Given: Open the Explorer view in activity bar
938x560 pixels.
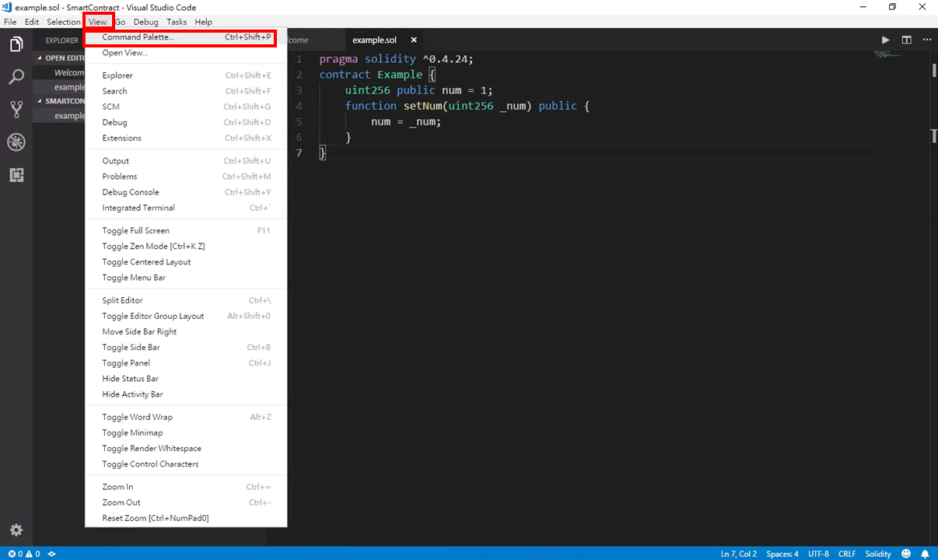Looking at the screenshot, I should tap(16, 44).
